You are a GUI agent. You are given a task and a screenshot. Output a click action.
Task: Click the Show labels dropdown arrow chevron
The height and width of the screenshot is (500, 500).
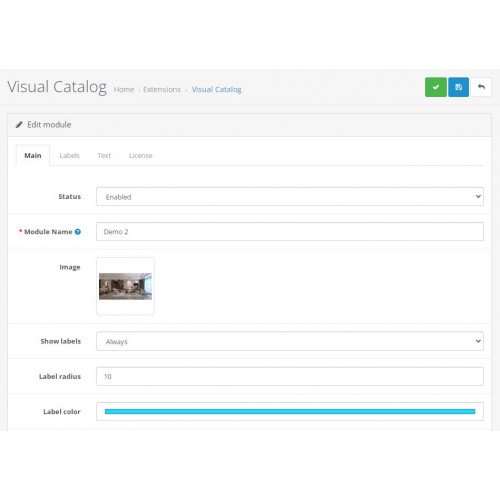[478, 341]
